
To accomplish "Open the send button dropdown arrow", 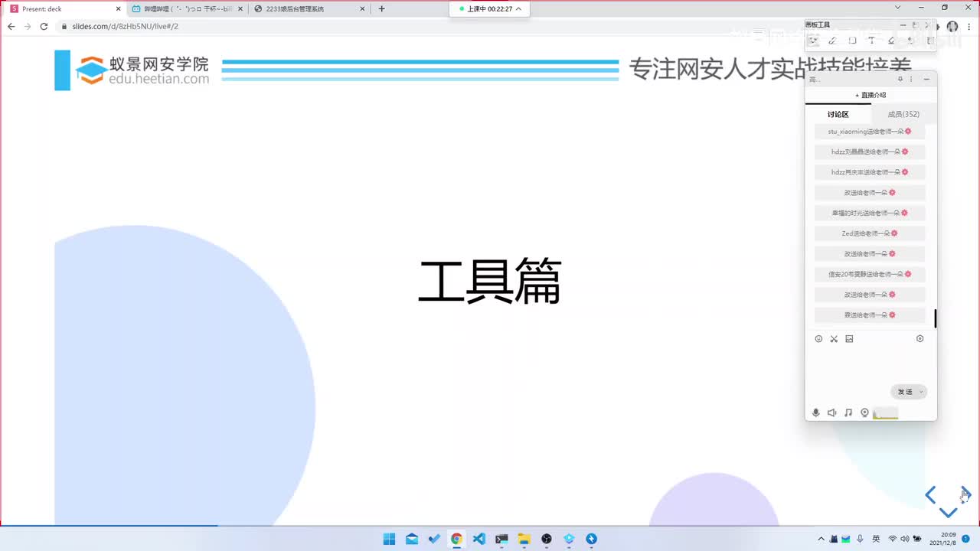I will pos(921,392).
